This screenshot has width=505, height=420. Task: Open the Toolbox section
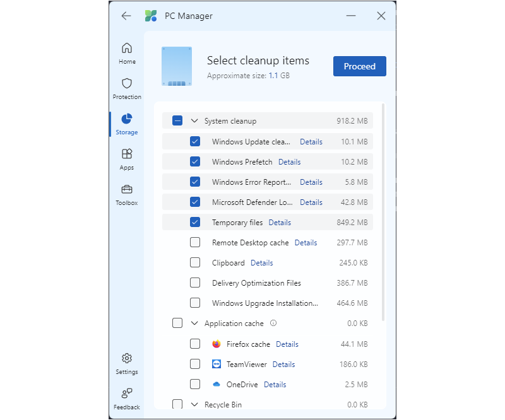(127, 195)
